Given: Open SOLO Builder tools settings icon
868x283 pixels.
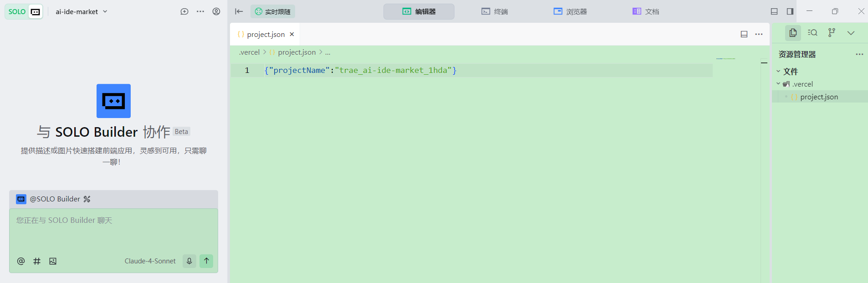Looking at the screenshot, I should [x=87, y=199].
